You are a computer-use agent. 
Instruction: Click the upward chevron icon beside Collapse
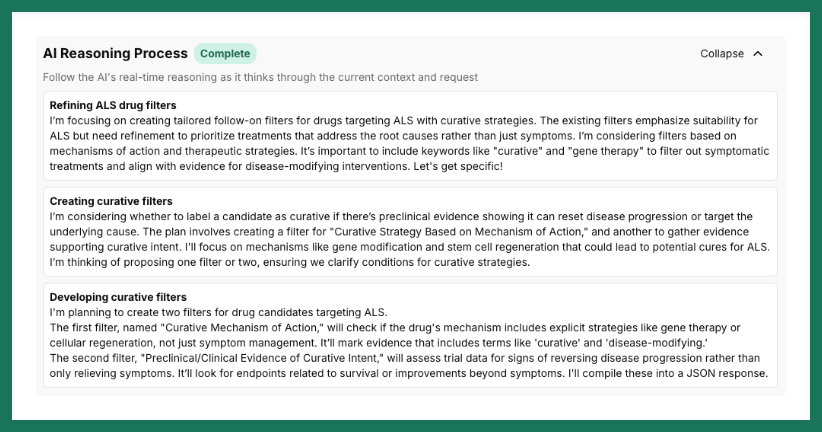(758, 54)
